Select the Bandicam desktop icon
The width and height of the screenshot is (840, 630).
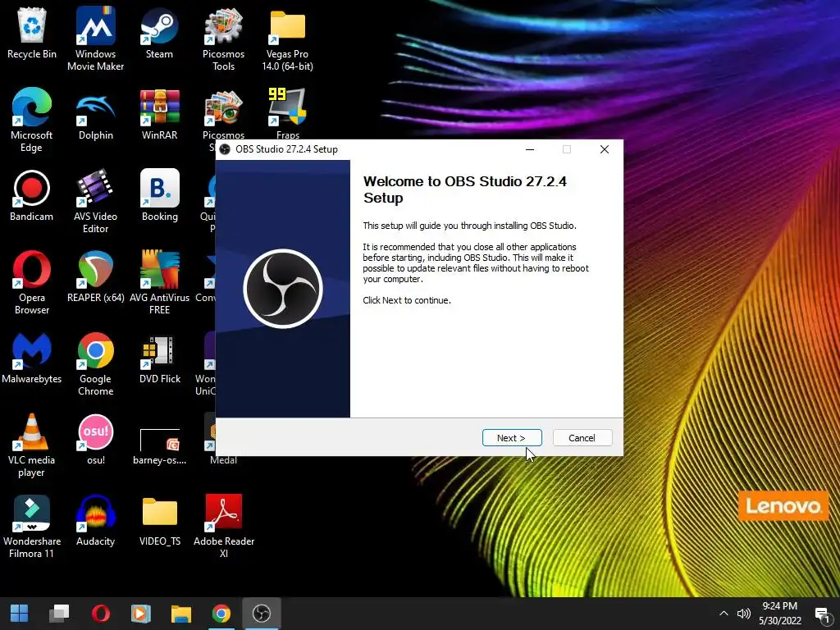click(32, 196)
